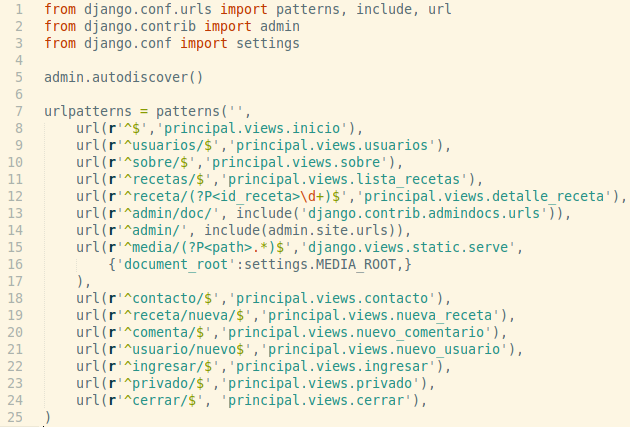Click 'principal.views.contacto' string

tap(332, 298)
